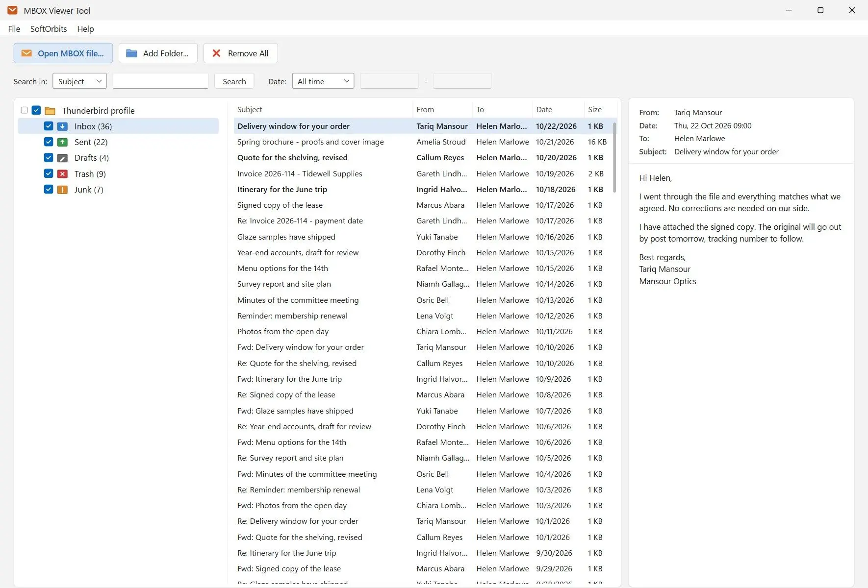Open the Help menu
The width and height of the screenshot is (868, 588).
(85, 29)
